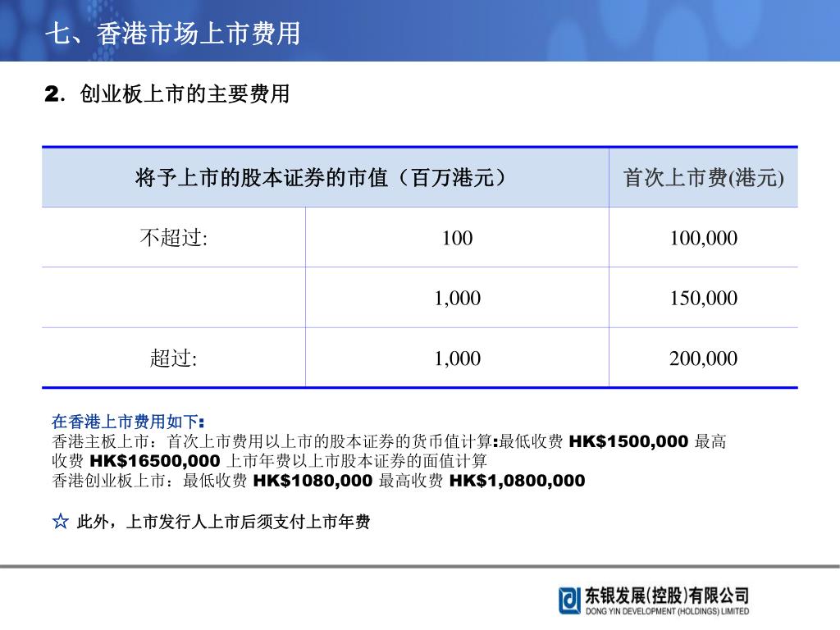Select the fee cell 150,000

pos(703,298)
